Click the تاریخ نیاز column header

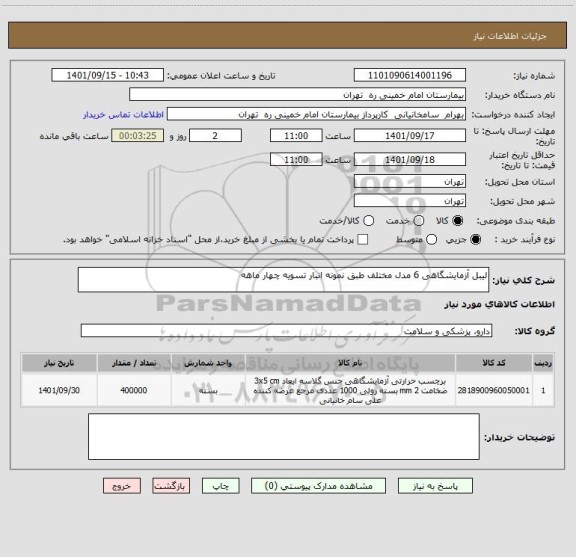tap(59, 363)
